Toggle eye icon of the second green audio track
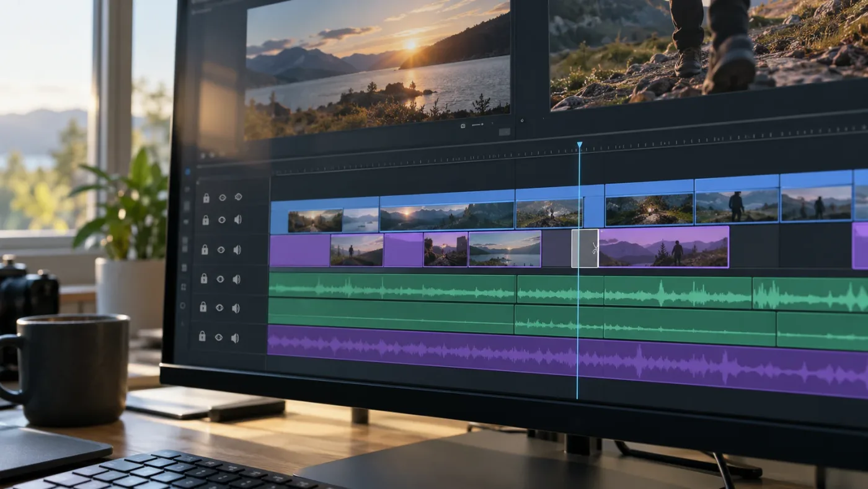 [219, 308]
